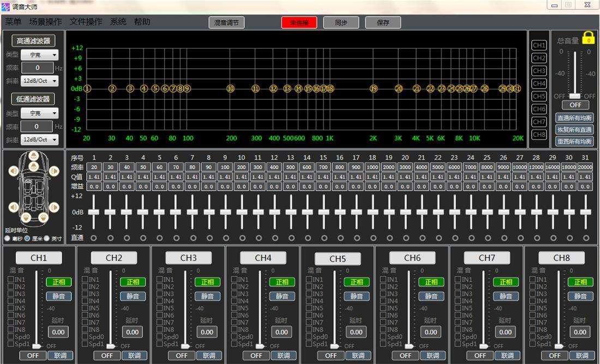Viewport: 600px width, 364px height.
Task: Open the 系统 menu
Action: (118, 22)
